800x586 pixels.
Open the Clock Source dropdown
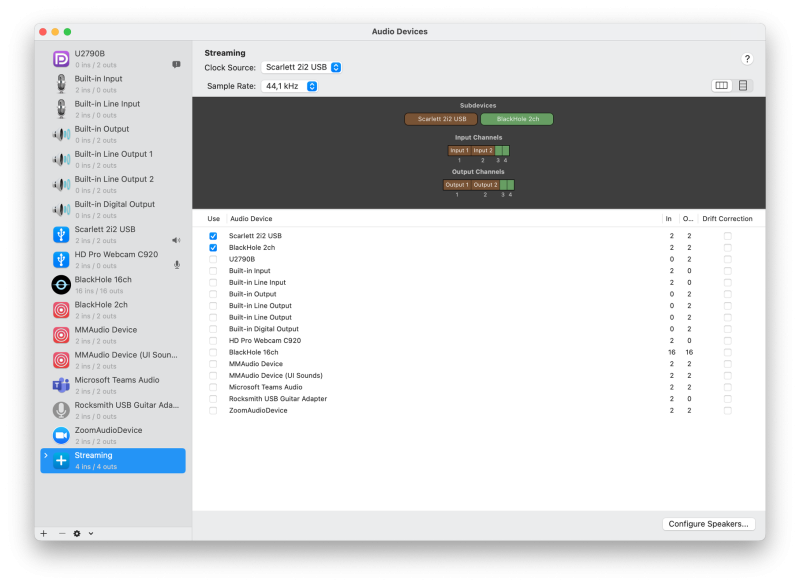(x=302, y=67)
